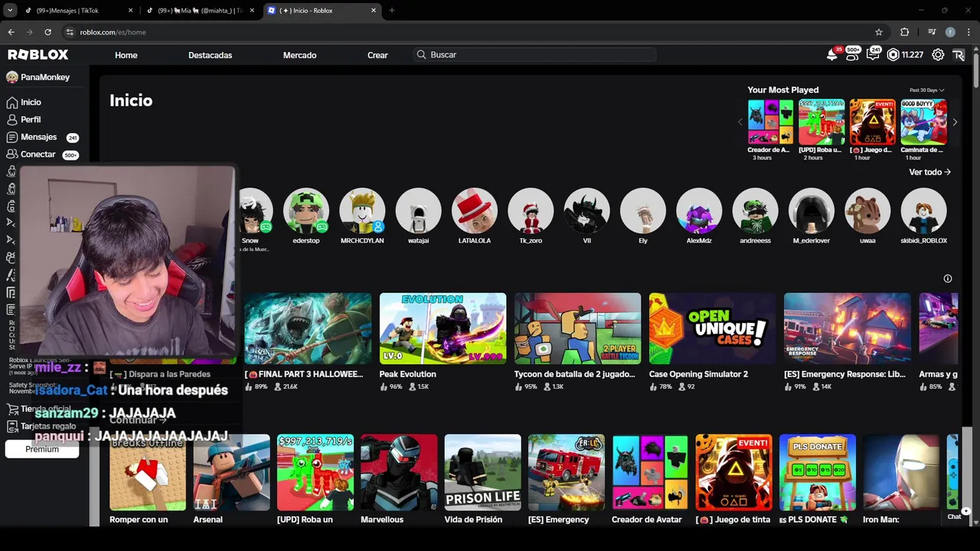
Task: Open the tab search dropdown arrow
Action: (x=11, y=11)
